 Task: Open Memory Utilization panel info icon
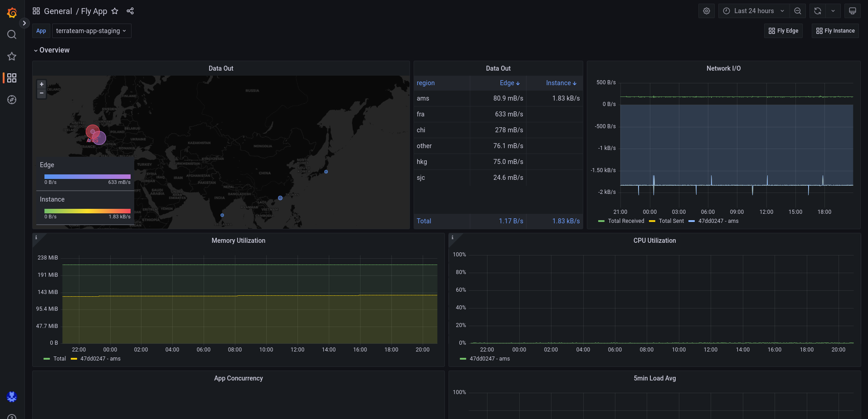(36, 237)
